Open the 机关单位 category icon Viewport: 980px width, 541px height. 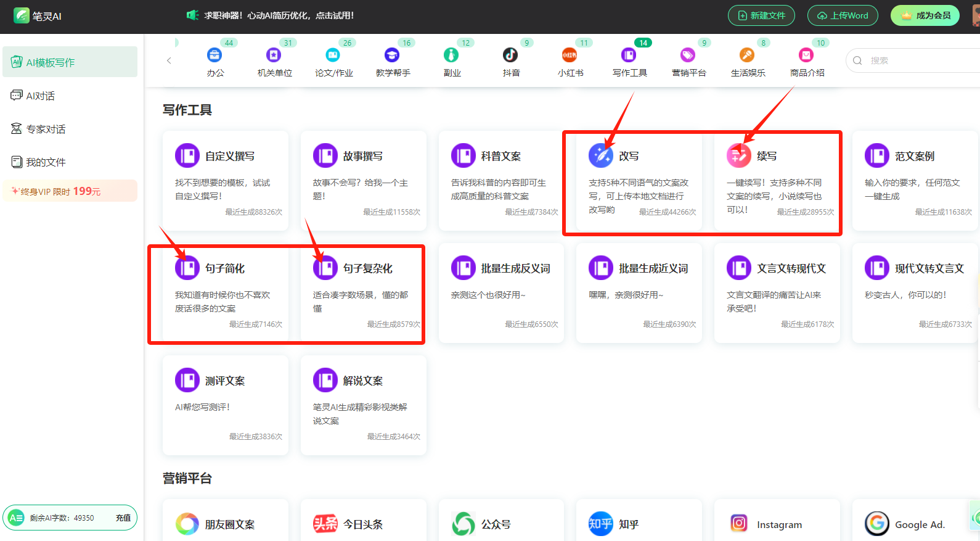[x=274, y=55]
